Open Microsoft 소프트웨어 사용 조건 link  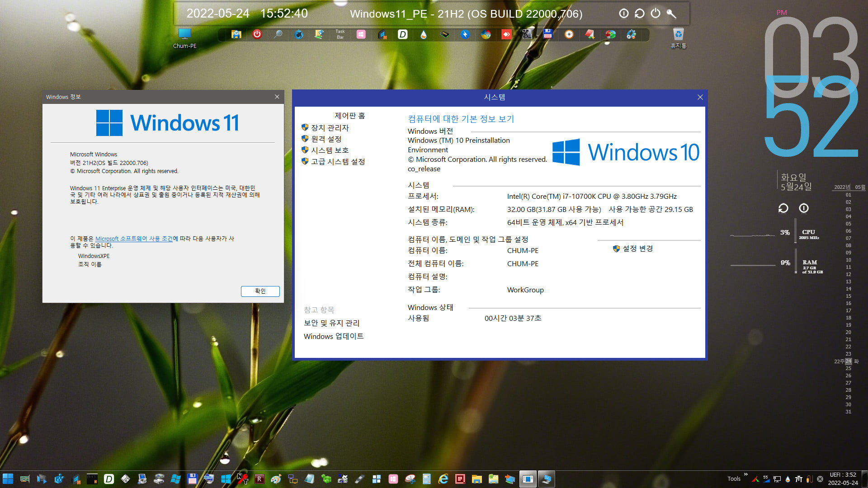coord(134,239)
